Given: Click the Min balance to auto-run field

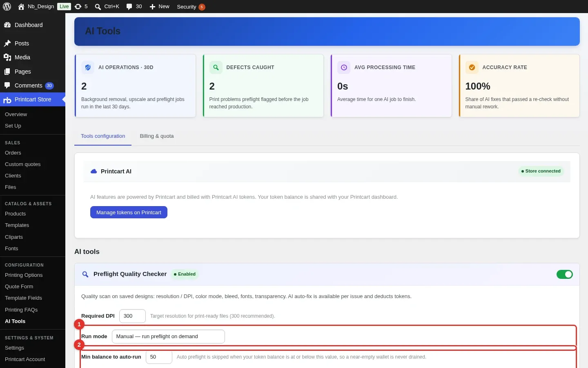Looking at the screenshot, I should click(159, 357).
